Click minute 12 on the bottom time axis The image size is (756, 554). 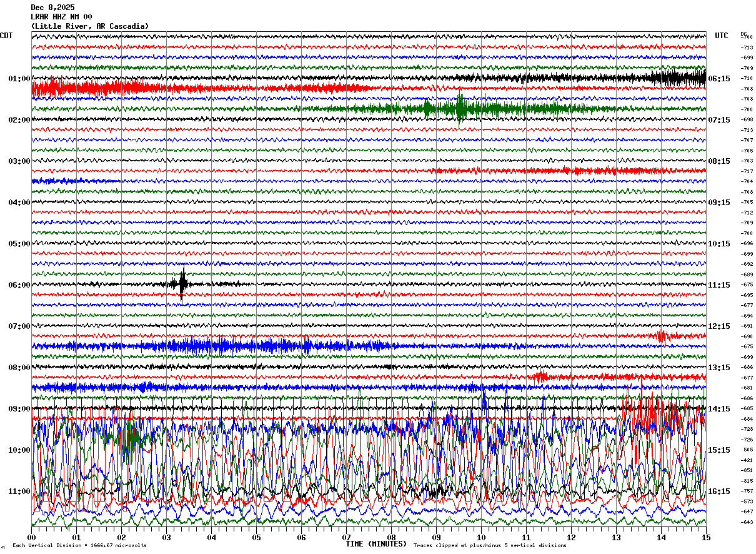[x=571, y=537]
